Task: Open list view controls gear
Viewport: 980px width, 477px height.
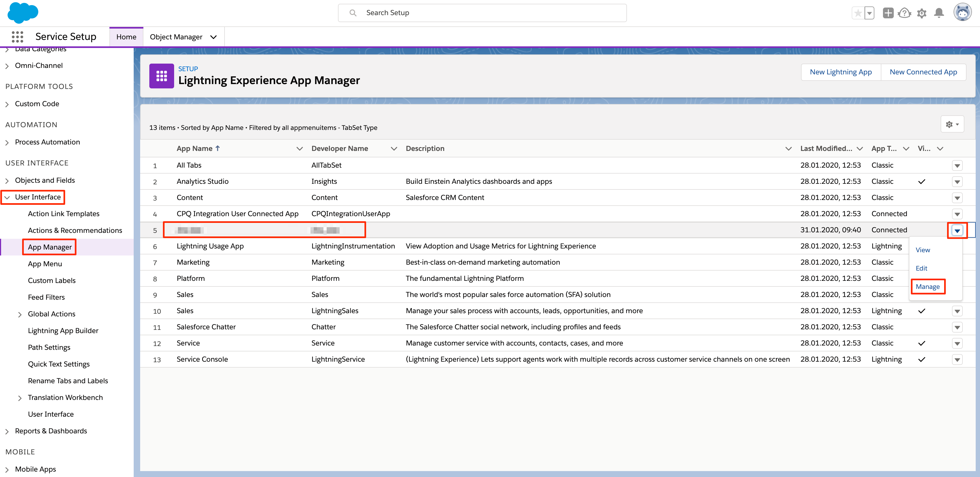Action: 952,125
